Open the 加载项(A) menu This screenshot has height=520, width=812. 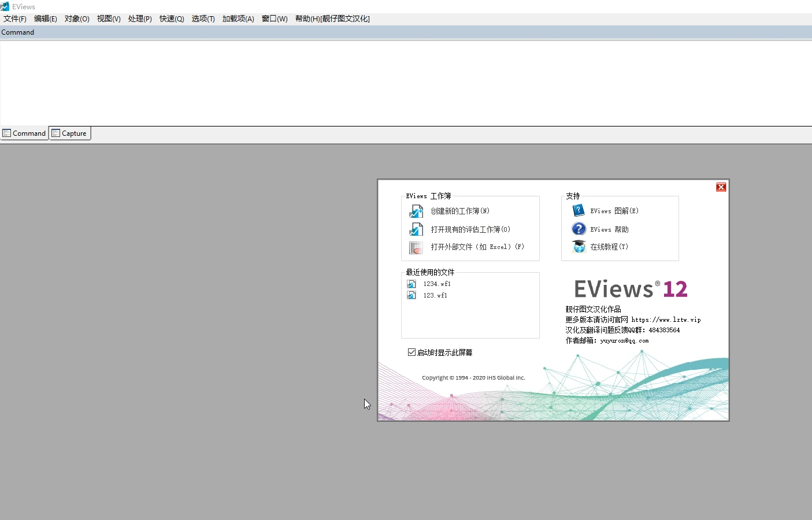coord(238,18)
